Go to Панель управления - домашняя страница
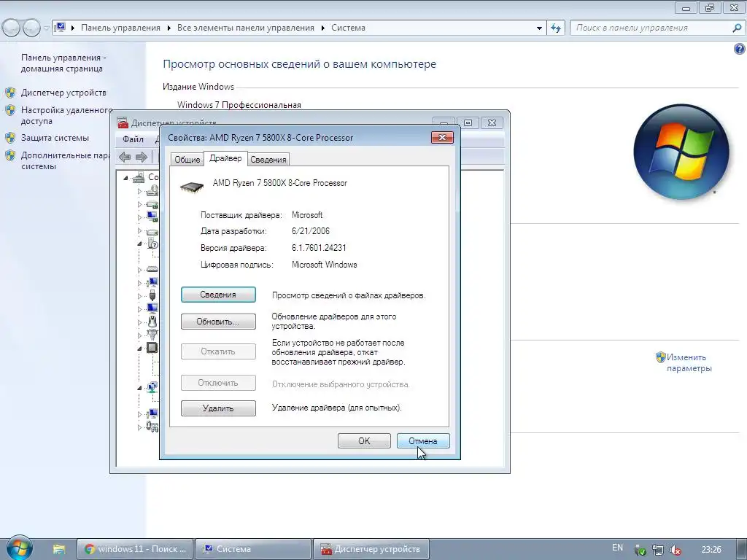747x560 pixels. 63,63
